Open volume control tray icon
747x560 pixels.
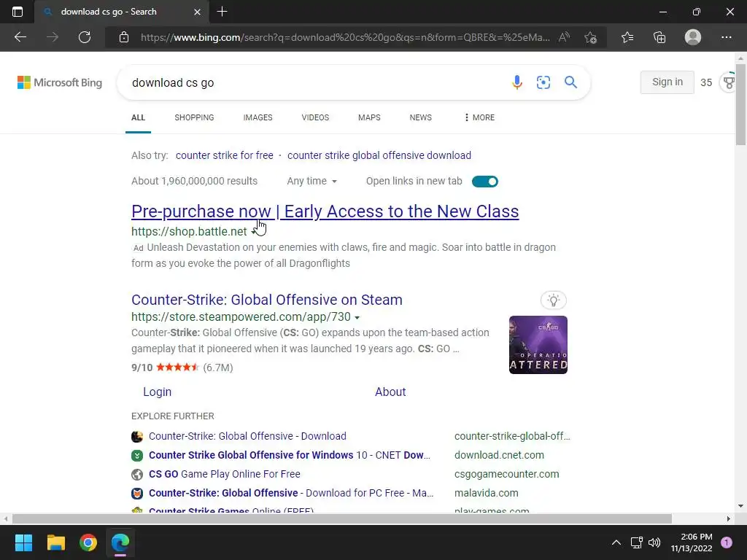654,542
